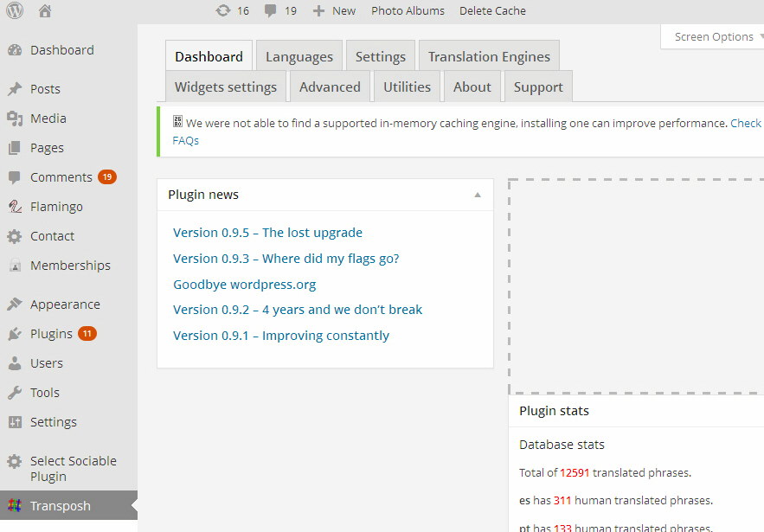Click the updates refresh icon

click(223, 11)
